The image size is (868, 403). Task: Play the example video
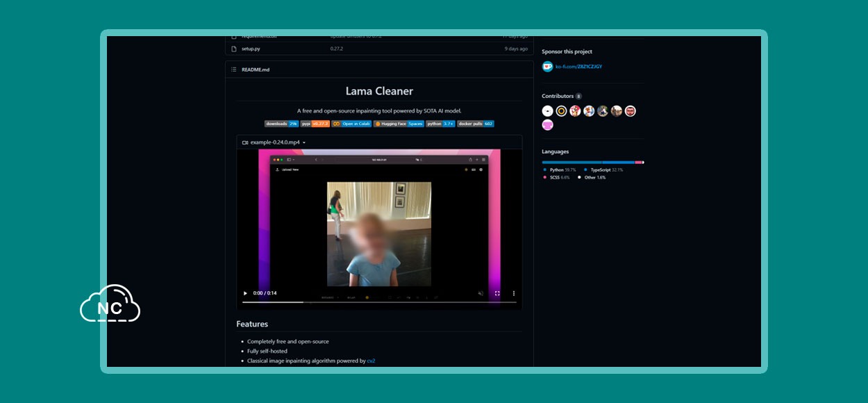tap(245, 293)
